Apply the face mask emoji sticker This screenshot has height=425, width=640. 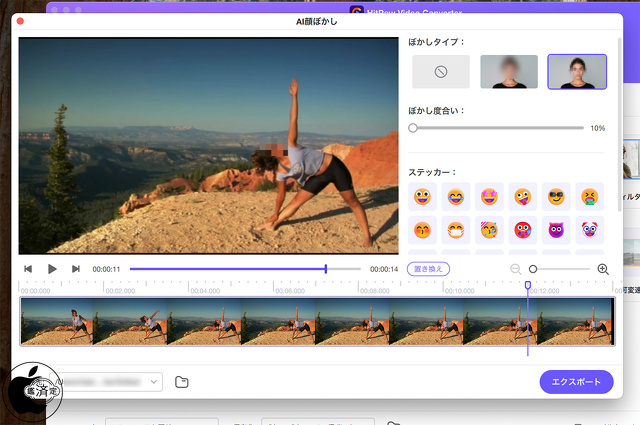pyautogui.click(x=455, y=230)
